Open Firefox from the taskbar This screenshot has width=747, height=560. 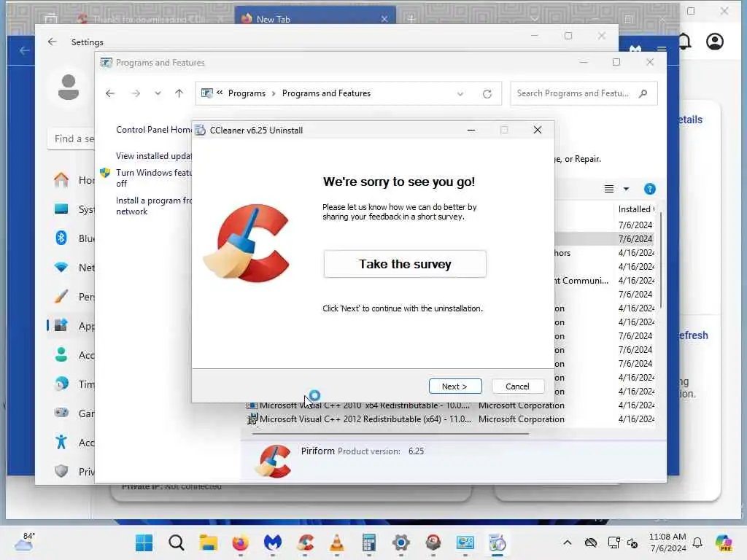pyautogui.click(x=241, y=542)
